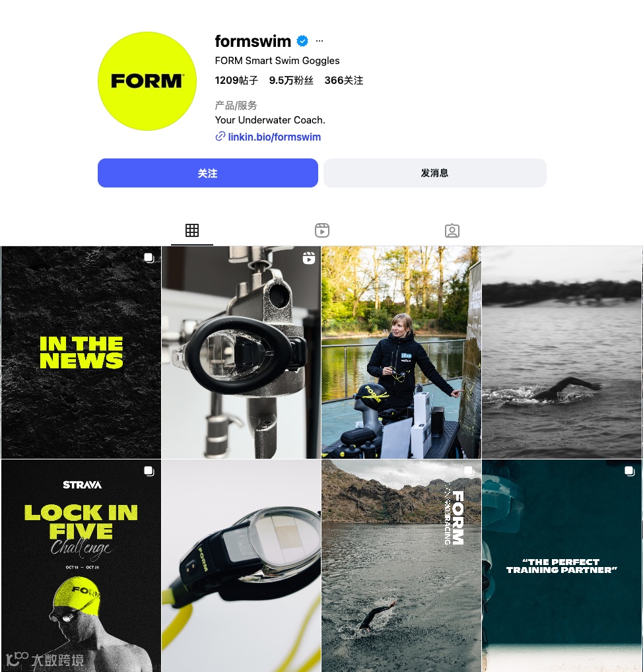
Task: Open the three-dots options menu beside formswim
Action: pyautogui.click(x=320, y=41)
